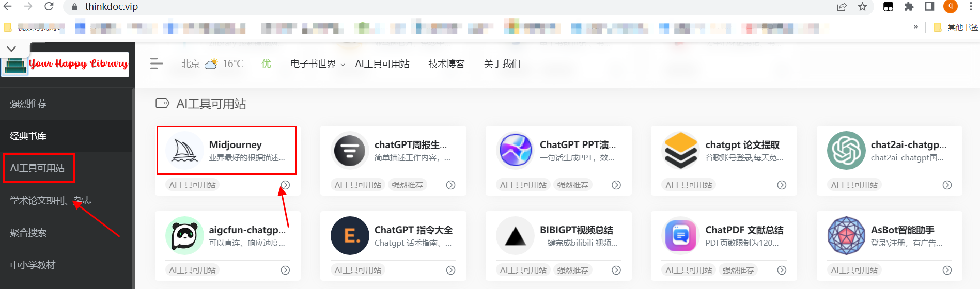Open the ChatGPT PPT演 title link
The height and width of the screenshot is (289, 980).
click(578, 145)
